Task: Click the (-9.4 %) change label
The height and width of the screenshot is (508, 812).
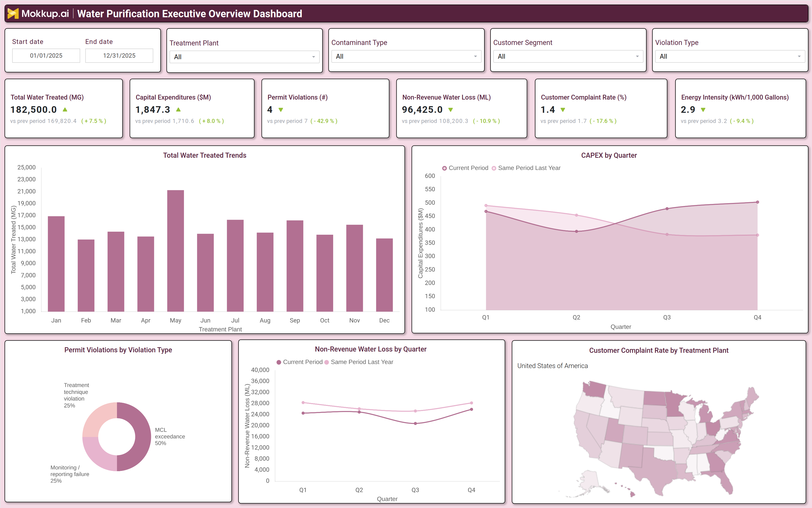Action: (x=741, y=121)
